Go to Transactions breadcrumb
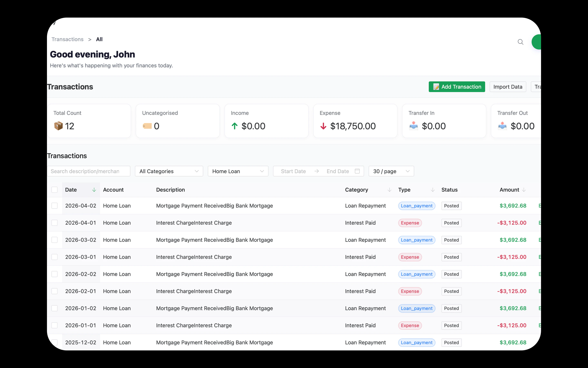This screenshot has width=588, height=368. [x=67, y=39]
